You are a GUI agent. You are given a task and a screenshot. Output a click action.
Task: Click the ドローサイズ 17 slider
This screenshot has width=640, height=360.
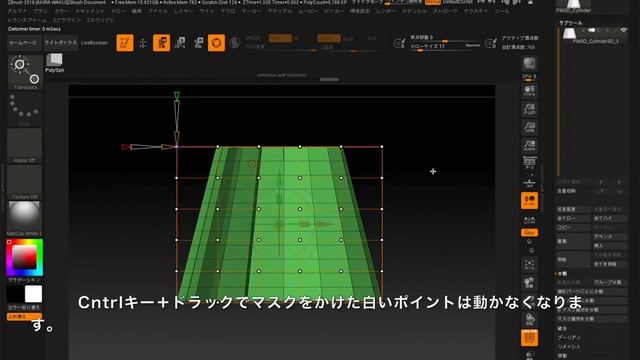coord(445,47)
